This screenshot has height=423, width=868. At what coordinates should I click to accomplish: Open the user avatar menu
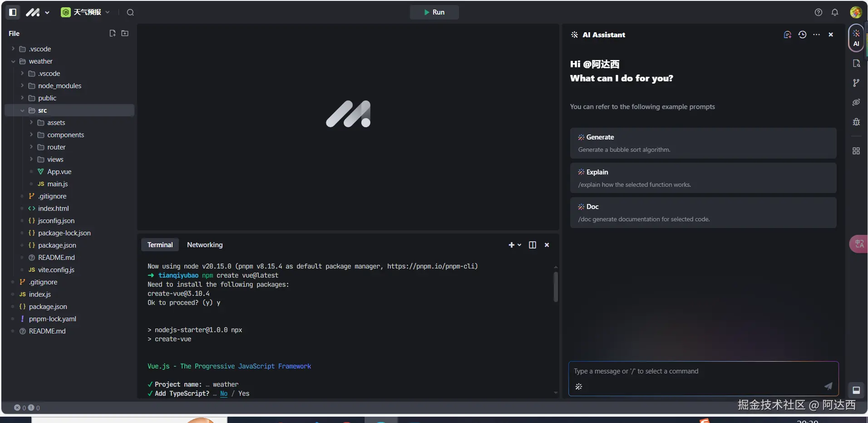(x=856, y=12)
